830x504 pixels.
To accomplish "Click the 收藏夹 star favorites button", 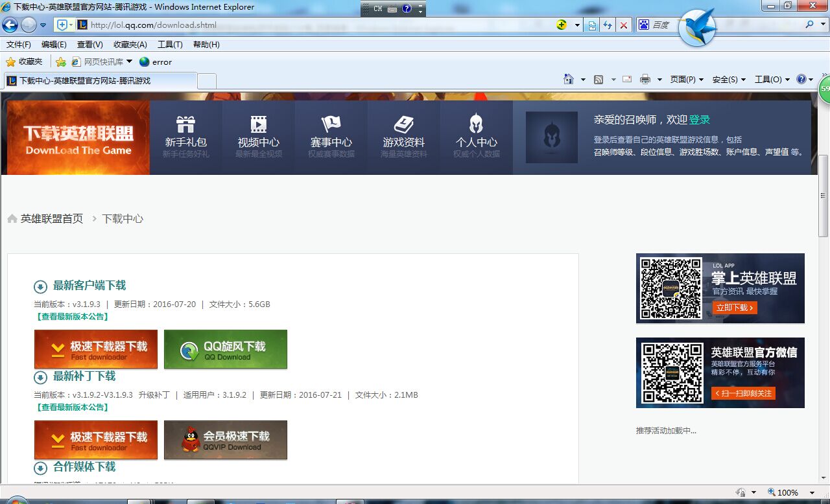I will [24, 62].
